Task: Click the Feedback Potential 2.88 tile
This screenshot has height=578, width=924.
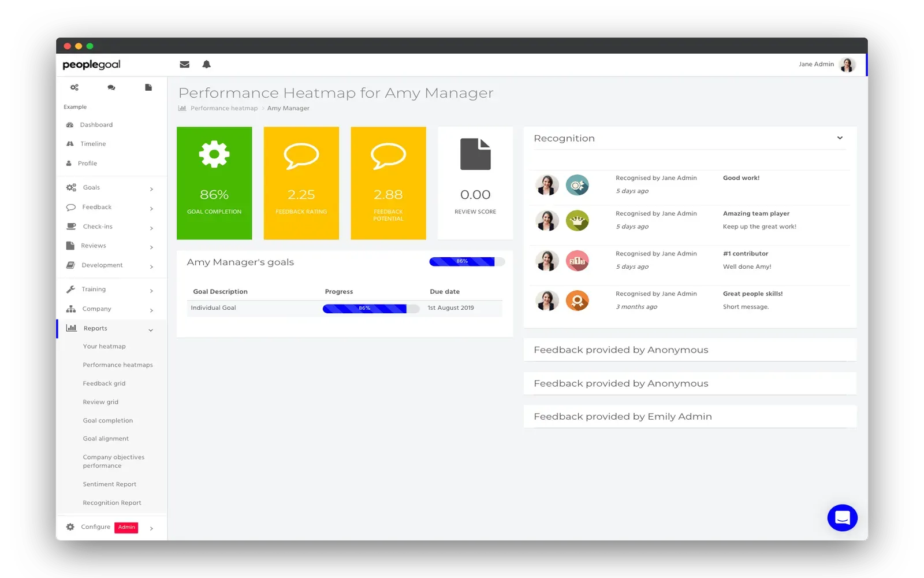Action: 389,183
